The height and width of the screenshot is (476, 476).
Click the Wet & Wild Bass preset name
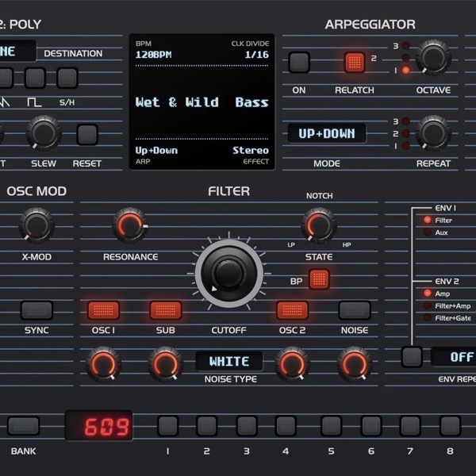click(202, 102)
